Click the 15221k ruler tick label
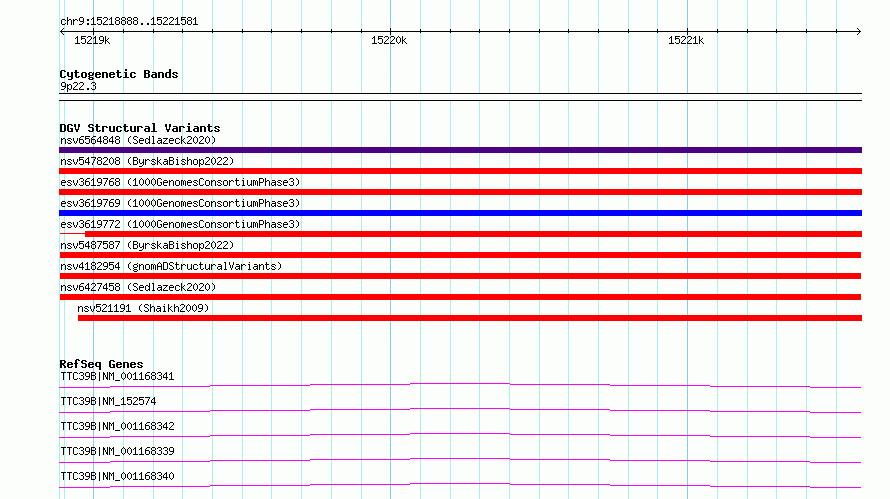 686,40
